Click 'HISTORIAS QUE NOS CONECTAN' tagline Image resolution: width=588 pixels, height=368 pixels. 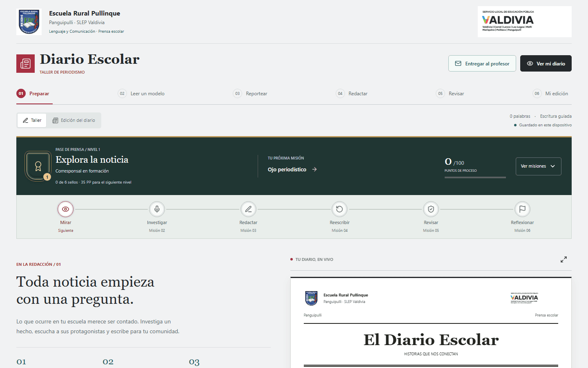coord(431,354)
